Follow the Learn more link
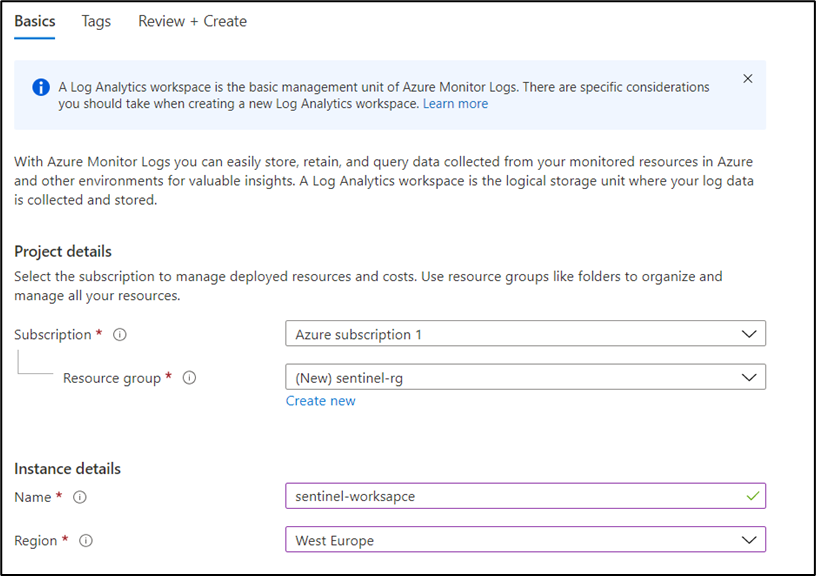The height and width of the screenshot is (576, 816). click(x=455, y=104)
